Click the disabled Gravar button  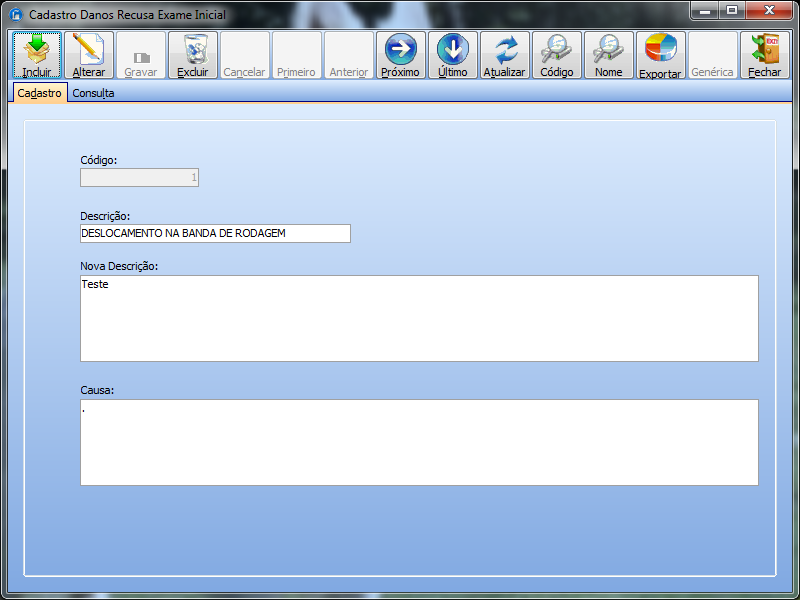coord(141,56)
